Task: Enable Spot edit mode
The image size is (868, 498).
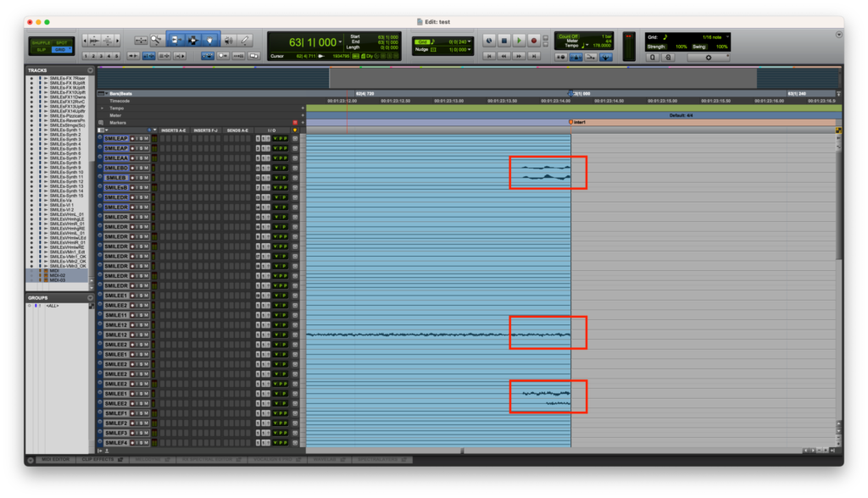Action: (62, 42)
